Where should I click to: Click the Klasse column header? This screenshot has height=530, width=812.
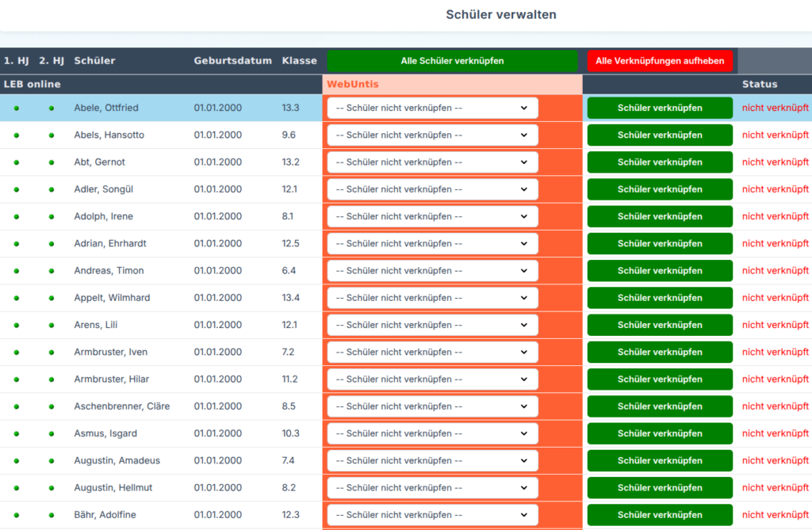tap(299, 60)
